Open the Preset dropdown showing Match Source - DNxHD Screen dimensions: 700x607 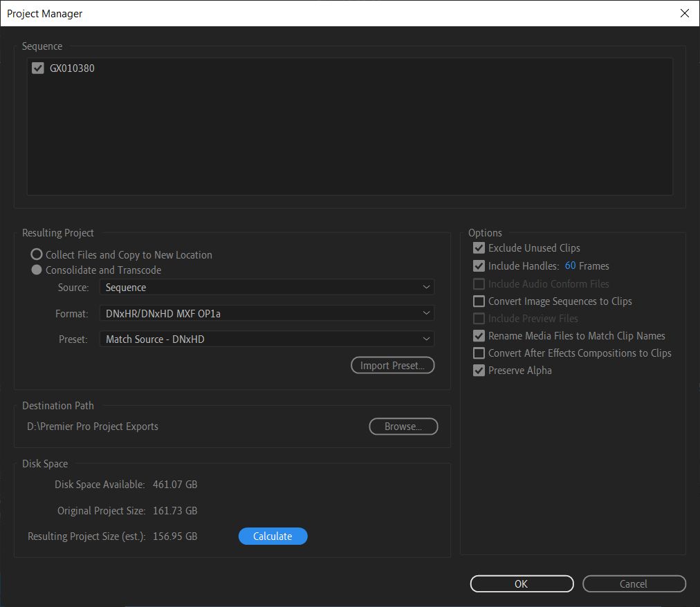[x=266, y=339]
